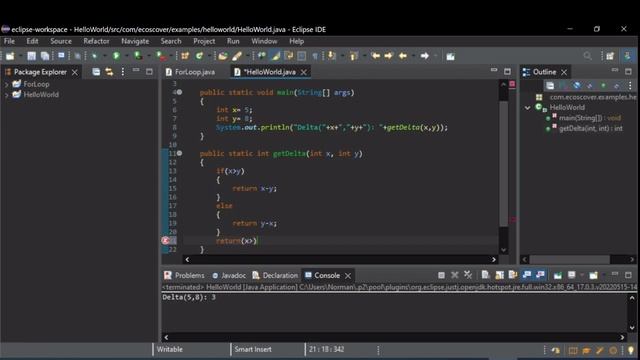Open dropdown arrow beside the Run button
Screen dimensions: 640x360
[126, 56]
